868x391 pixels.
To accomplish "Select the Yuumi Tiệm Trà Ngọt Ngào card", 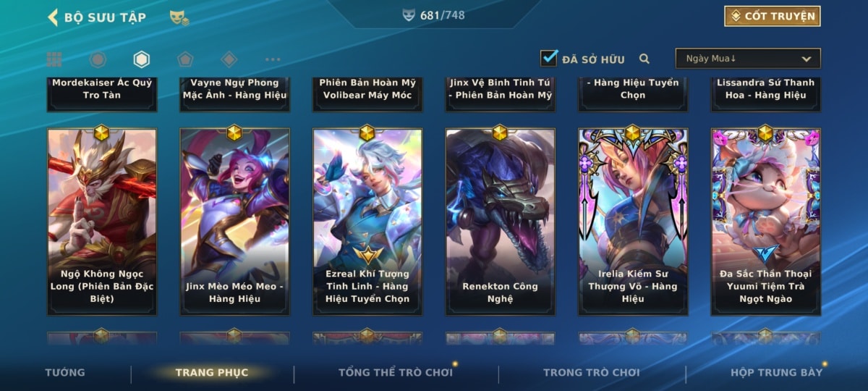I will [x=766, y=222].
